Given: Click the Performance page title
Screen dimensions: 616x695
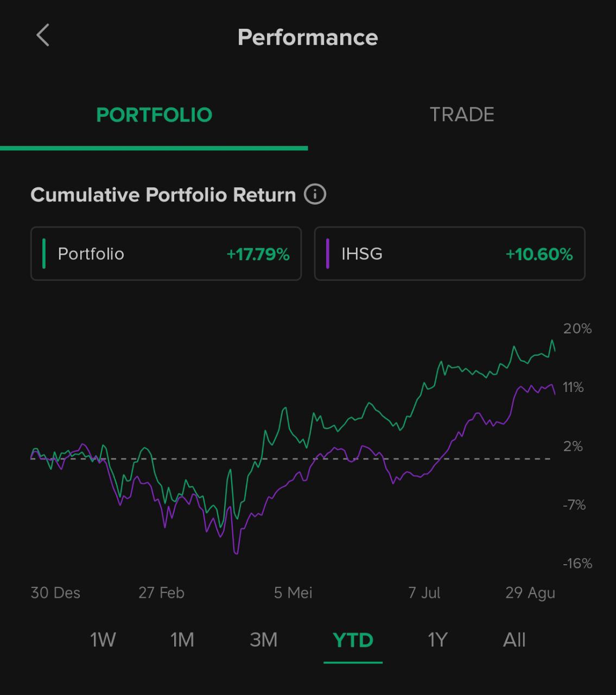Looking at the screenshot, I should 308,37.
